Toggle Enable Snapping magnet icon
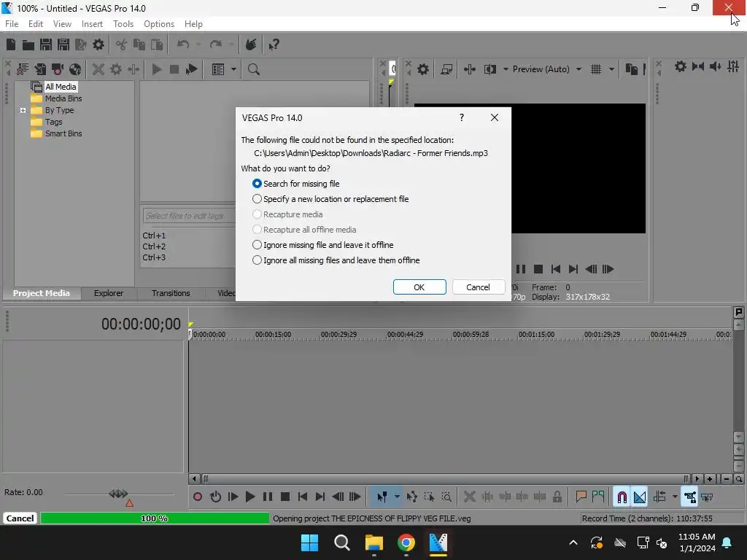This screenshot has width=747, height=560. pos(622,497)
